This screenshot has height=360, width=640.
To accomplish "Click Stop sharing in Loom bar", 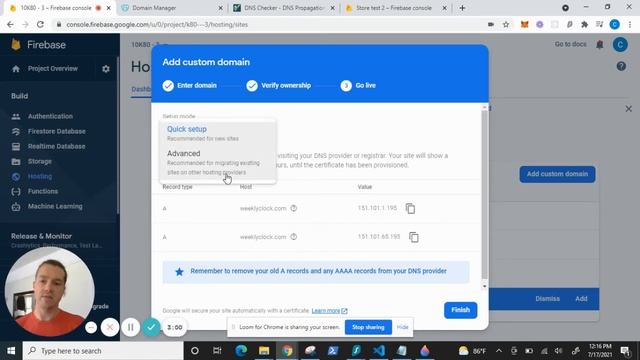I will (368, 327).
